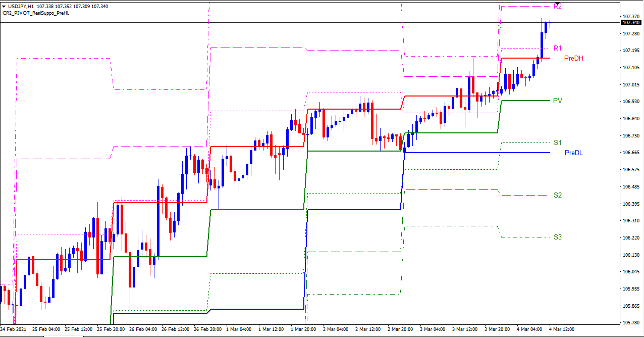Click the 4 Mar 04:00 time label
Screen dimensions: 644x337
(x=530, y=329)
